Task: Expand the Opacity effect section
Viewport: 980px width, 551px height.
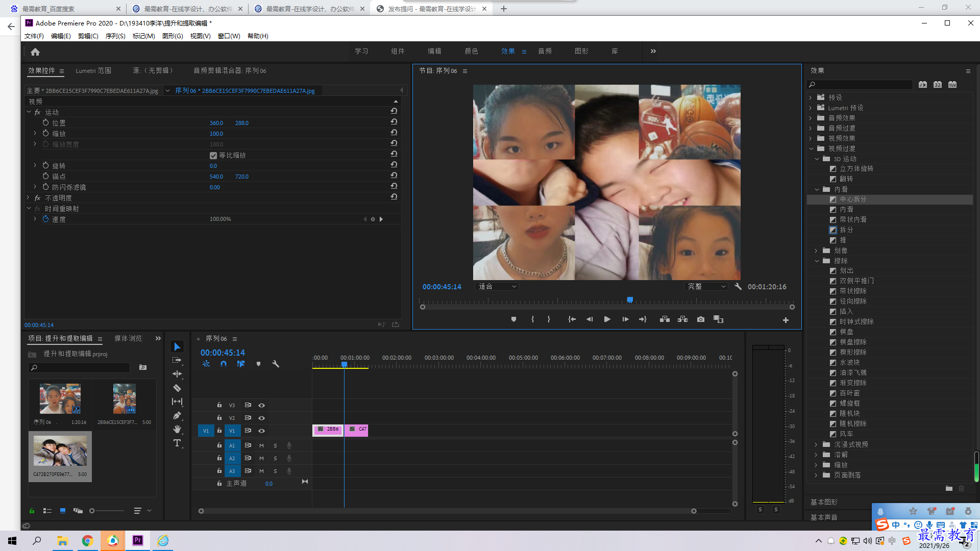Action: coord(29,197)
